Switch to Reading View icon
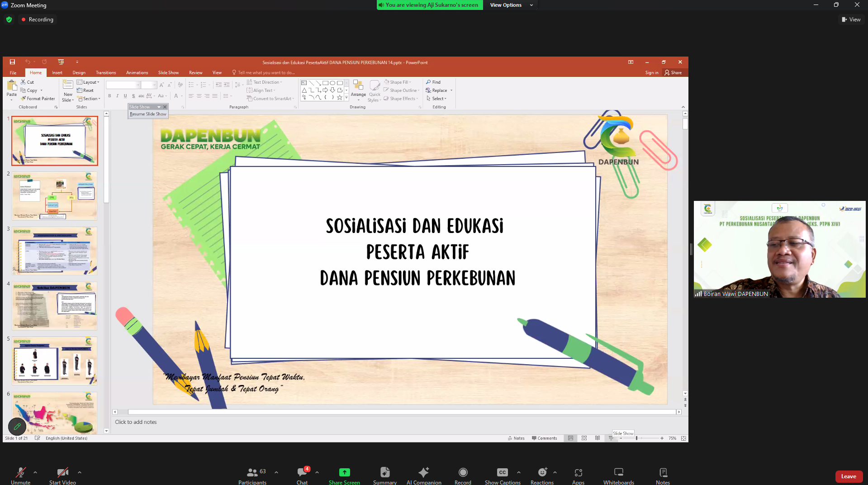Viewport: 868px width, 485px height. 598,438
